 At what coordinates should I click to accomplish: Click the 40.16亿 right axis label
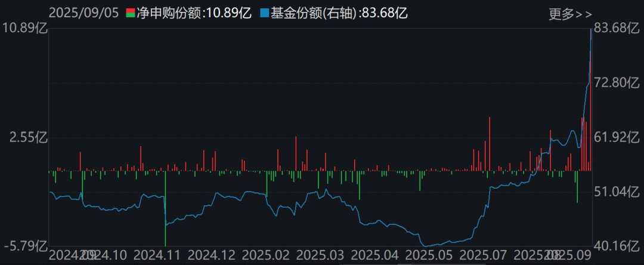click(x=617, y=246)
